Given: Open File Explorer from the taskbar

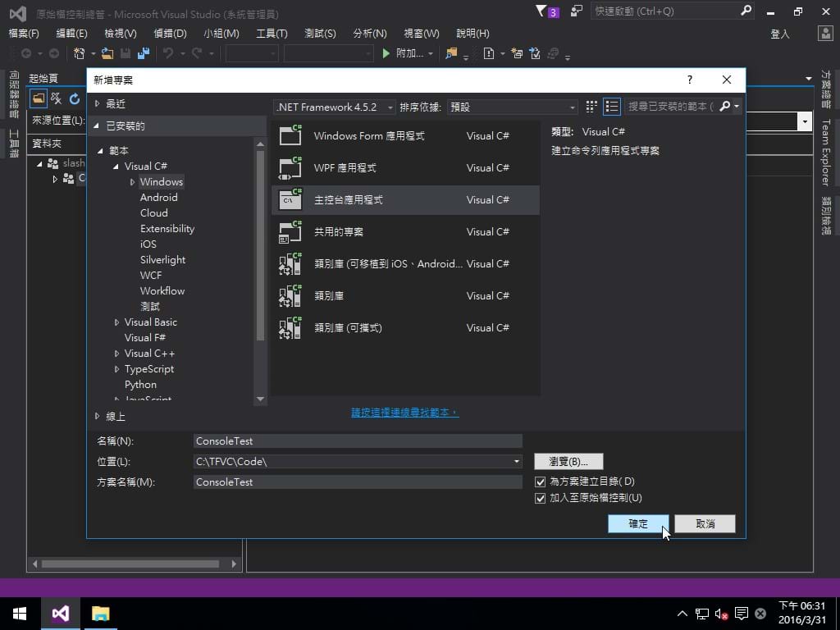Looking at the screenshot, I should coord(100,614).
